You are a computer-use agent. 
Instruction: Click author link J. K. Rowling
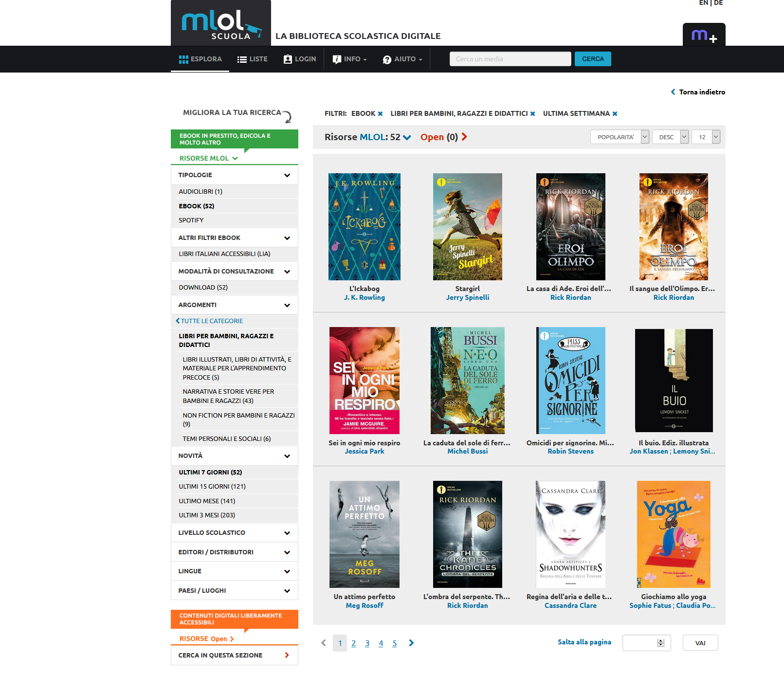[365, 297]
